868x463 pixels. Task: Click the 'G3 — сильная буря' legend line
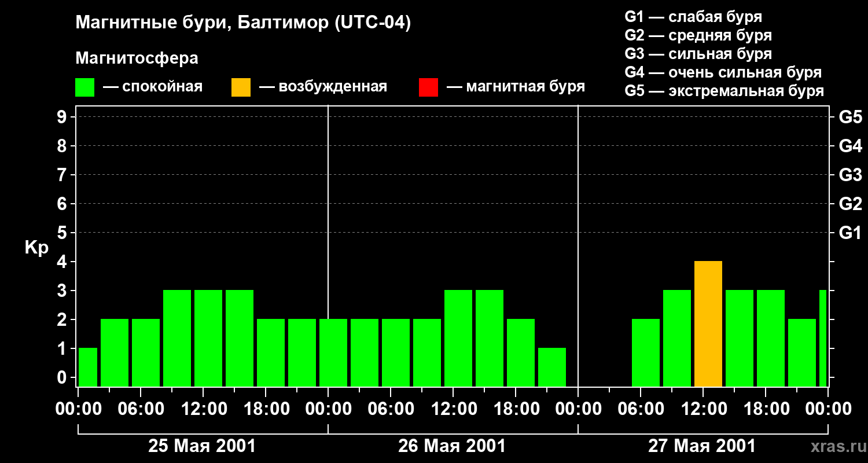[698, 54]
